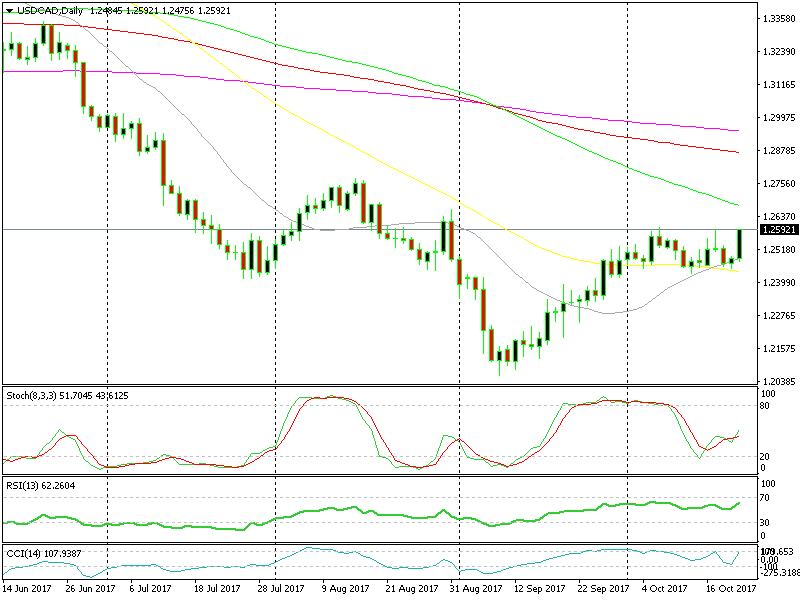Click the 12 Sep 2017 date label
The image size is (800, 600).
point(539,588)
